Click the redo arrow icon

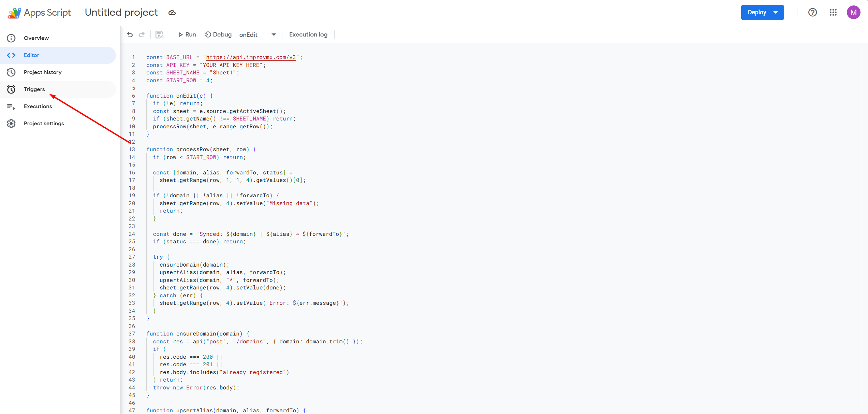pos(142,34)
